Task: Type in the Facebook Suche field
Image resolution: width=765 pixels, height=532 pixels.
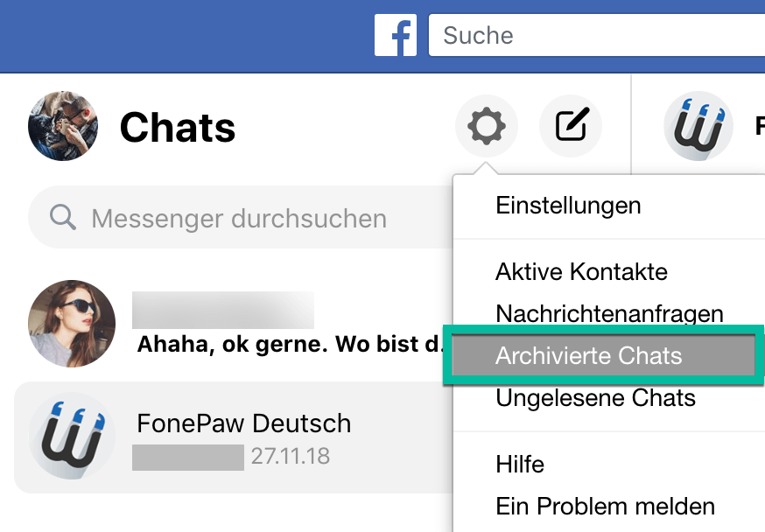Action: pyautogui.click(x=595, y=36)
